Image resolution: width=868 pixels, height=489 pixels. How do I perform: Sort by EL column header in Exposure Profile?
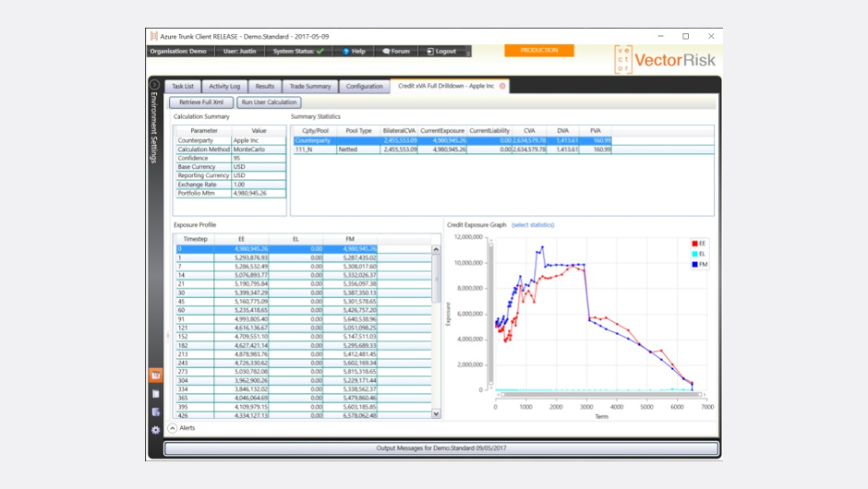(295, 239)
